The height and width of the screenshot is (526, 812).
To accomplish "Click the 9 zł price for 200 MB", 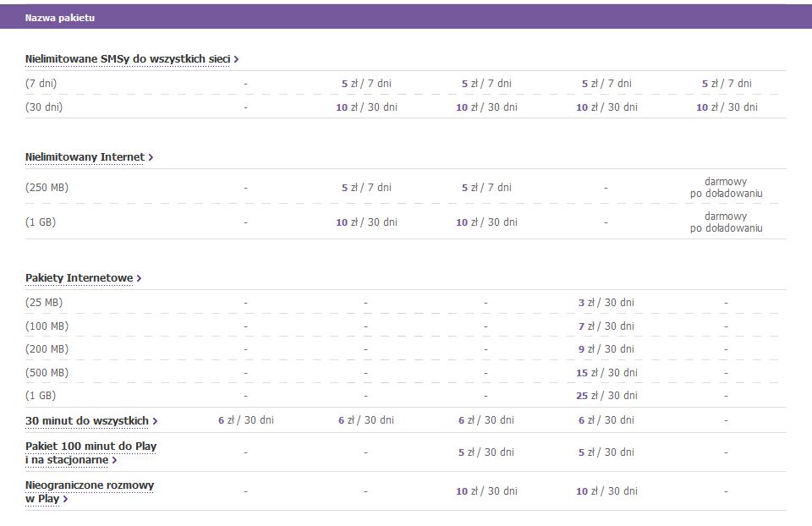I will click(605, 349).
